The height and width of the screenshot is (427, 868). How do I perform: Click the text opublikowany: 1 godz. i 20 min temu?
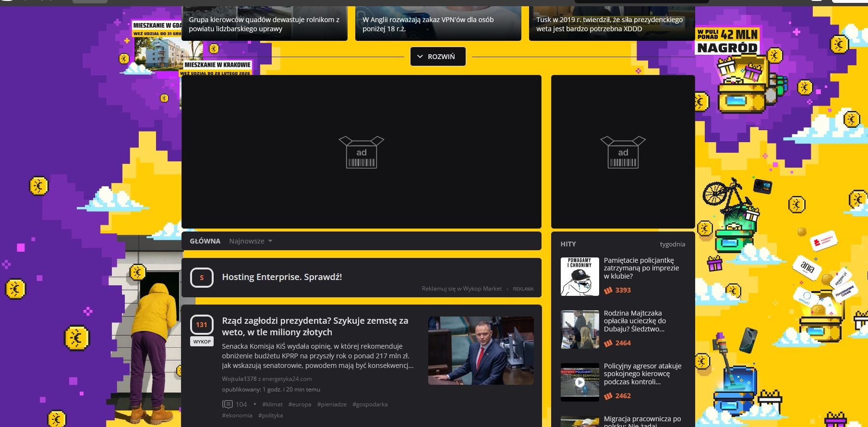click(x=271, y=390)
